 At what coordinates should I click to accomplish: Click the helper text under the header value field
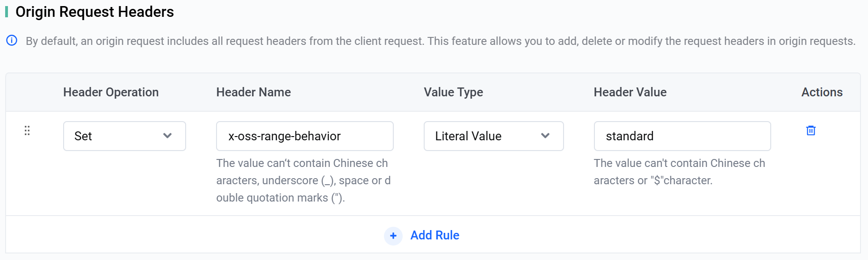679,172
